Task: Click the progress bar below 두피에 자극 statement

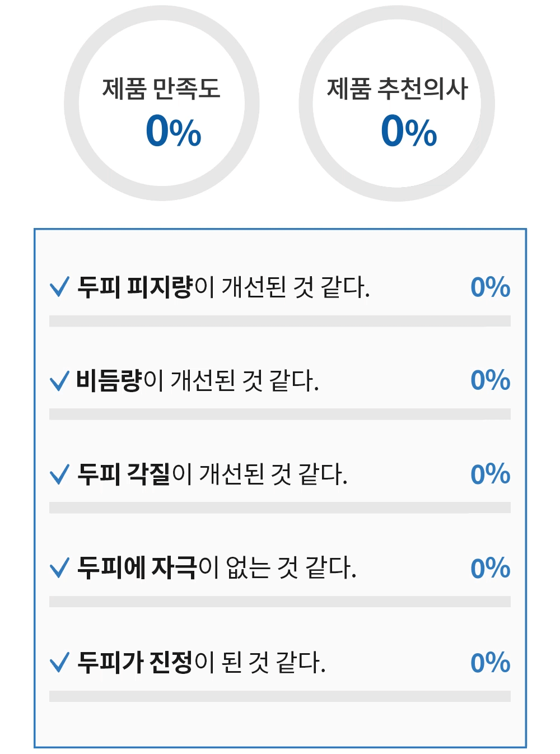Action: [280, 602]
